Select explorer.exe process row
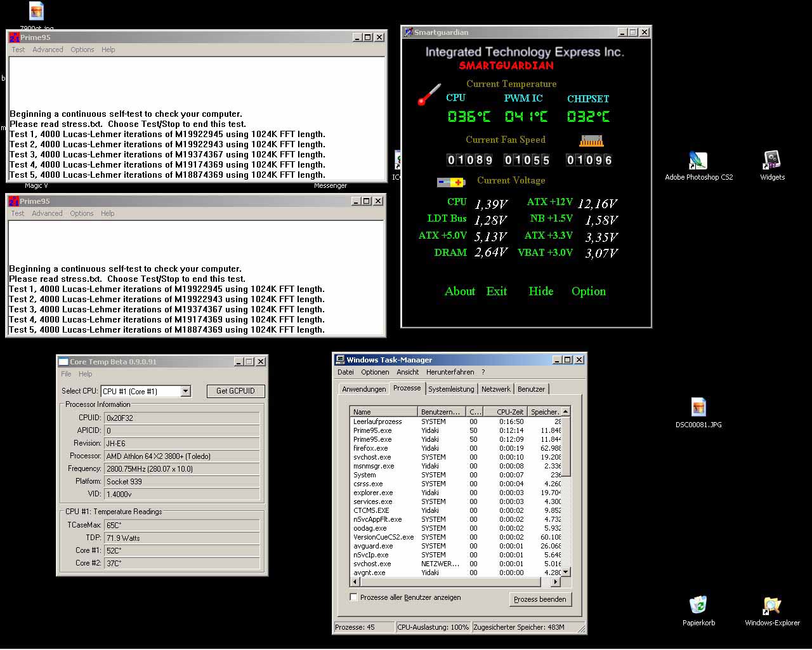Viewport: 812px width, 650px height. [455, 493]
